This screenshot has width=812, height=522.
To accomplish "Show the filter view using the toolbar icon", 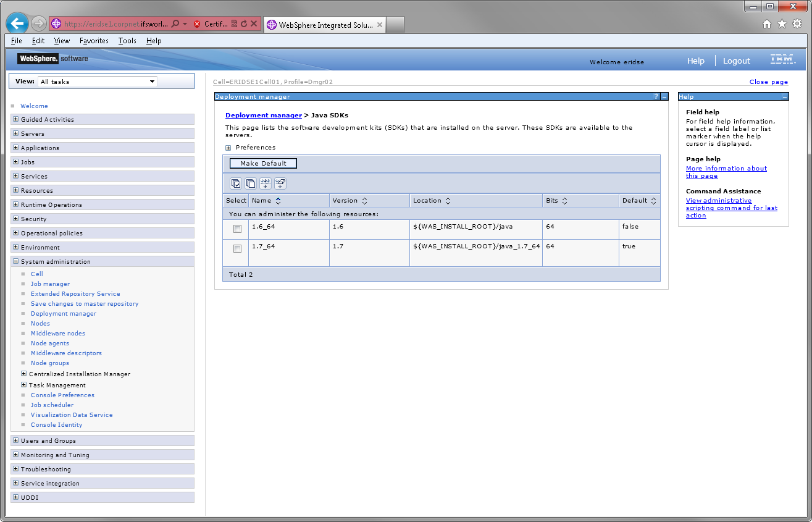I will (x=266, y=183).
